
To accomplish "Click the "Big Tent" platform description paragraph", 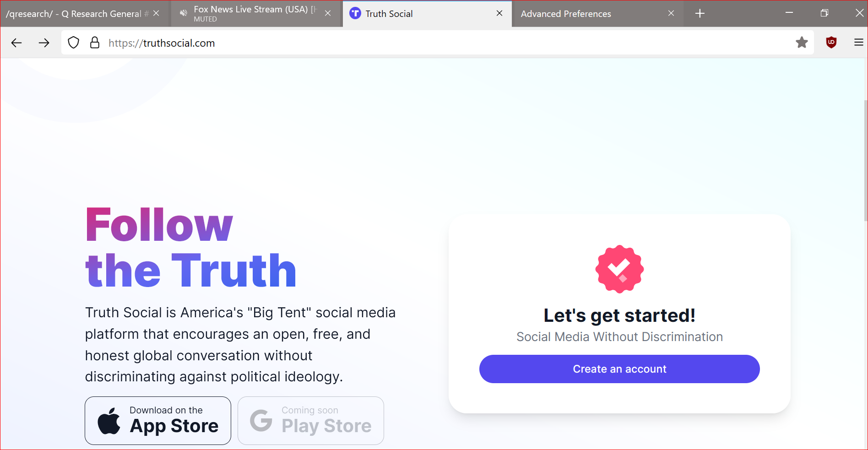I will (240, 345).
